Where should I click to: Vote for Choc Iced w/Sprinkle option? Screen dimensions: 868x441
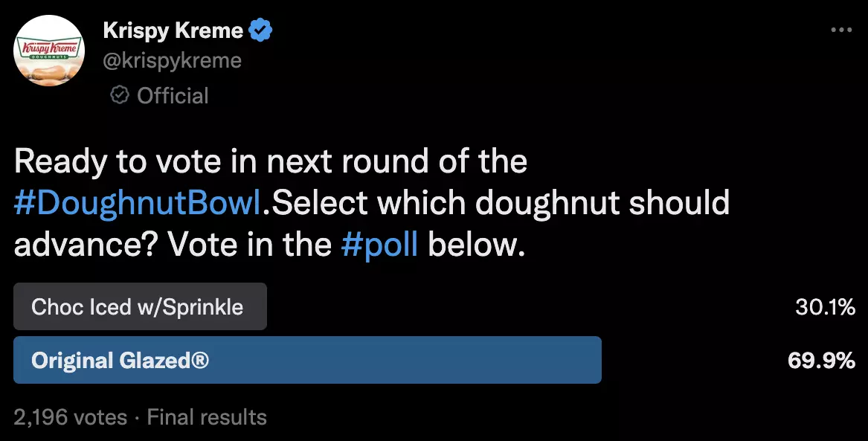(x=140, y=306)
